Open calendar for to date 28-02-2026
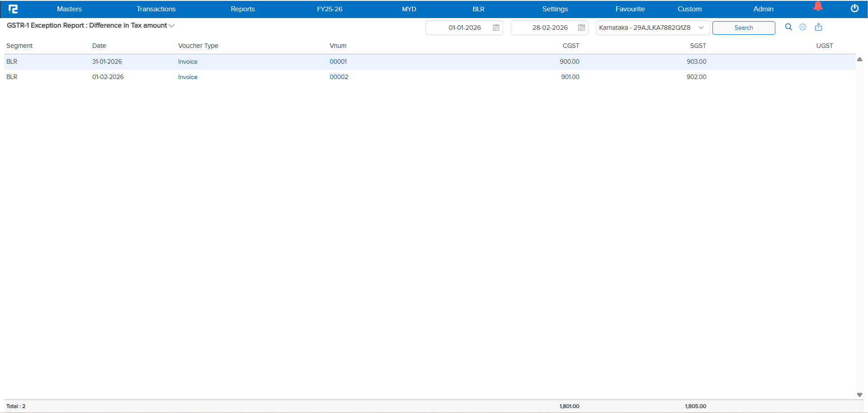 pos(581,28)
